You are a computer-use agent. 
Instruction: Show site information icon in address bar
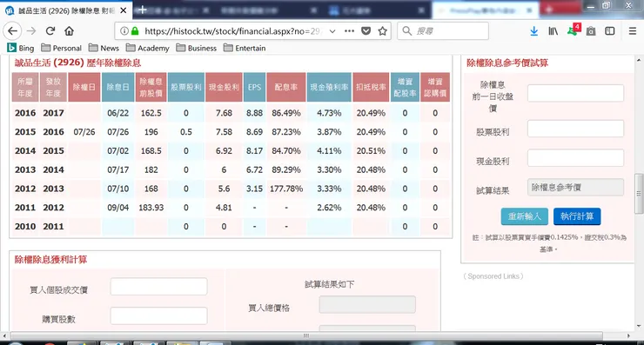click(124, 30)
